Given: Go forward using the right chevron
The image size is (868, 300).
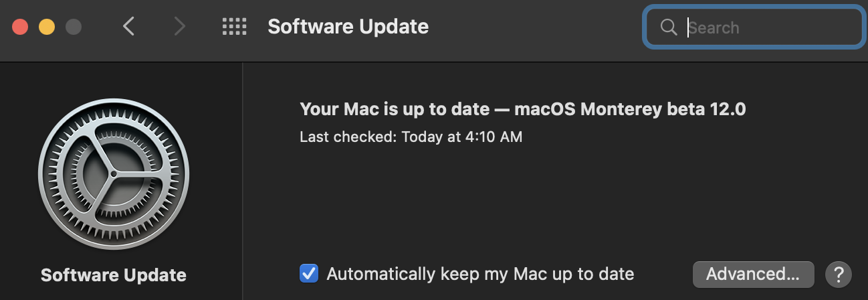Looking at the screenshot, I should (x=179, y=27).
